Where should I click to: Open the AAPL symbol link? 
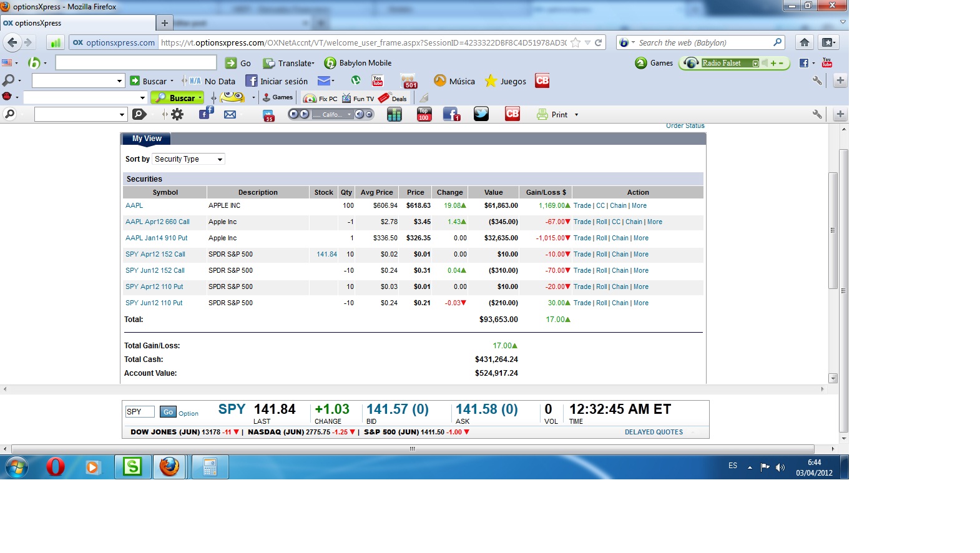tap(134, 205)
